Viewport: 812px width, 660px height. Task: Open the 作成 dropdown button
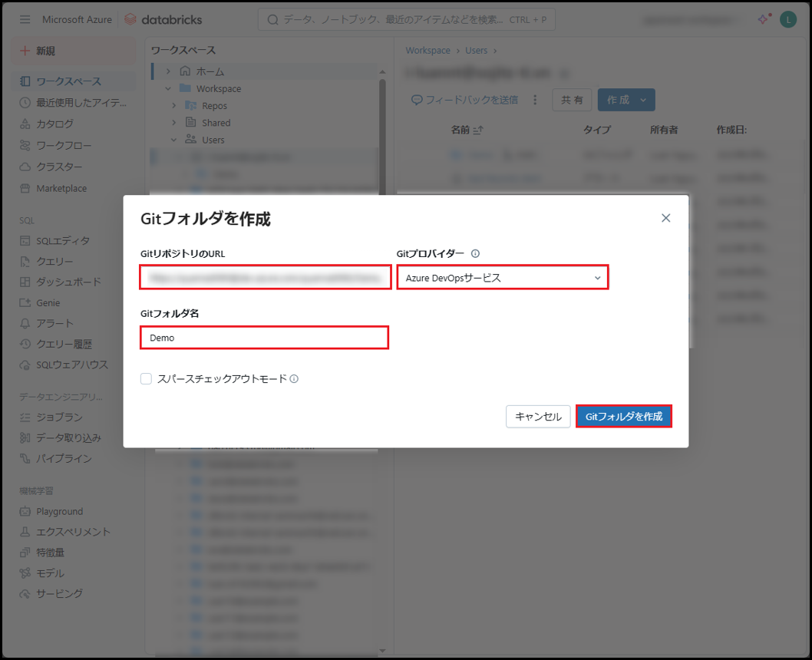[626, 100]
